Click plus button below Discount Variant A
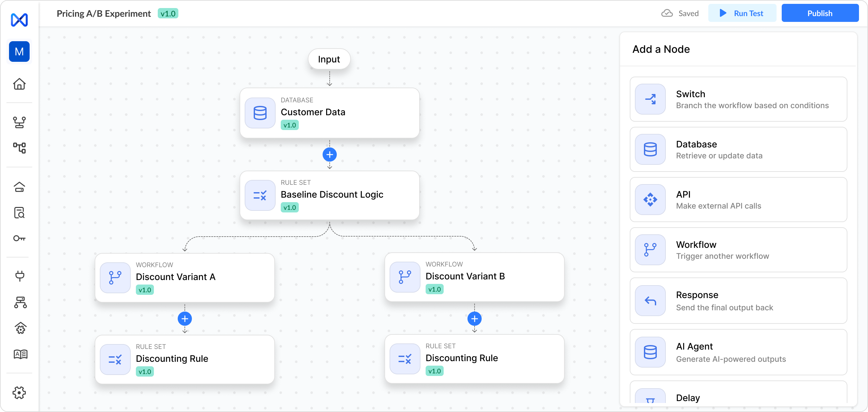Viewport: 868px width, 412px height. pos(185,319)
